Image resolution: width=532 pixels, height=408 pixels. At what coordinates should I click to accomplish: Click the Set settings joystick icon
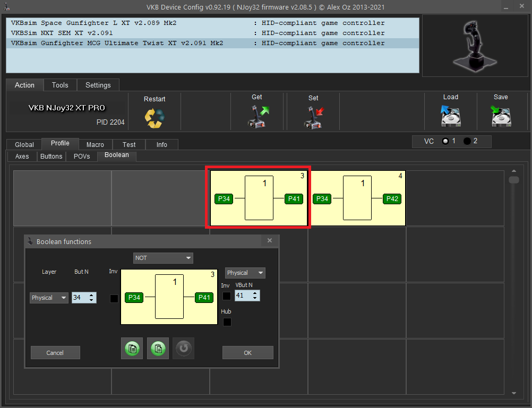tap(314, 117)
